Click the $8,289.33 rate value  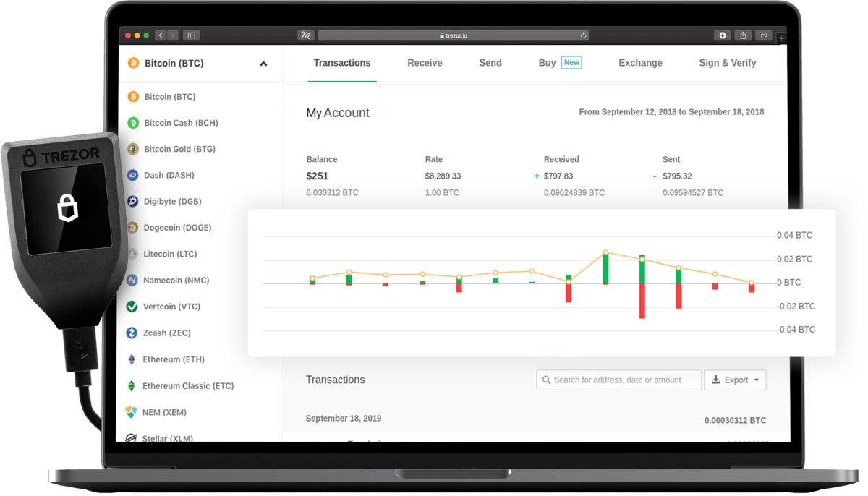(443, 176)
